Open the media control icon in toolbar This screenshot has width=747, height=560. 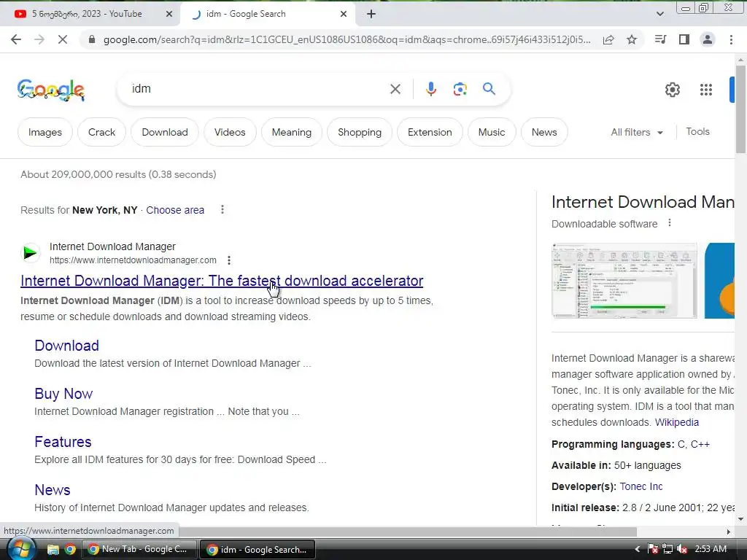tap(660, 39)
